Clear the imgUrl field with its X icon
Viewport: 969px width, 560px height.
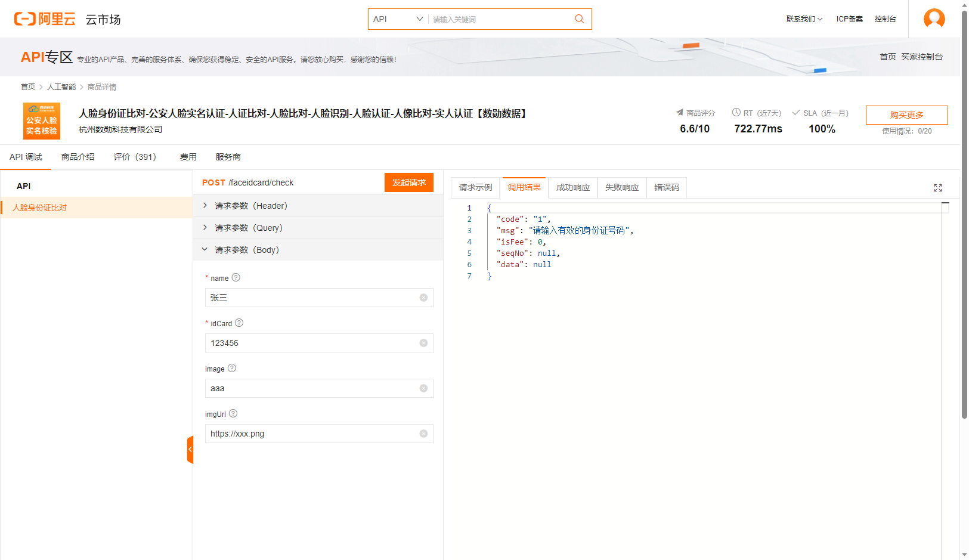point(423,434)
